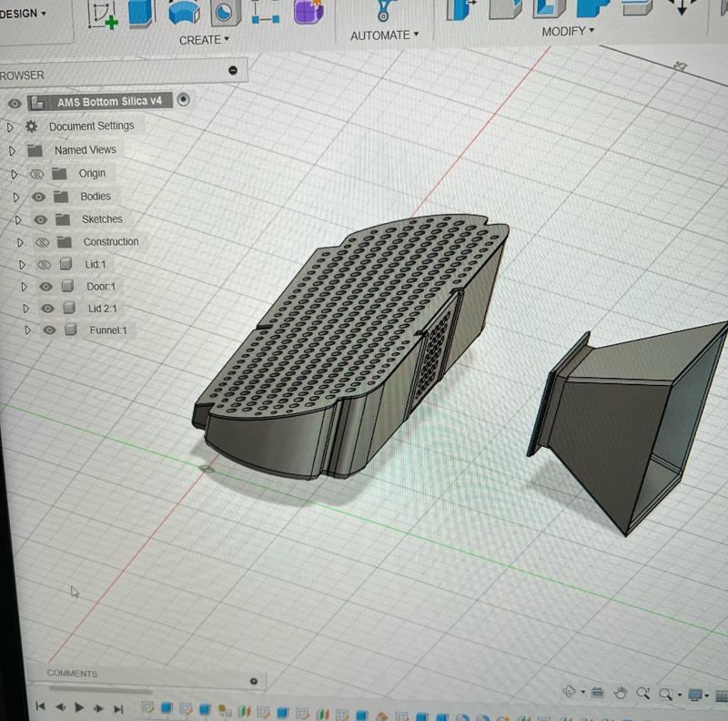Activate the Orbit tool in navigation bar
Image resolution: width=728 pixels, height=721 pixels.
point(569,693)
